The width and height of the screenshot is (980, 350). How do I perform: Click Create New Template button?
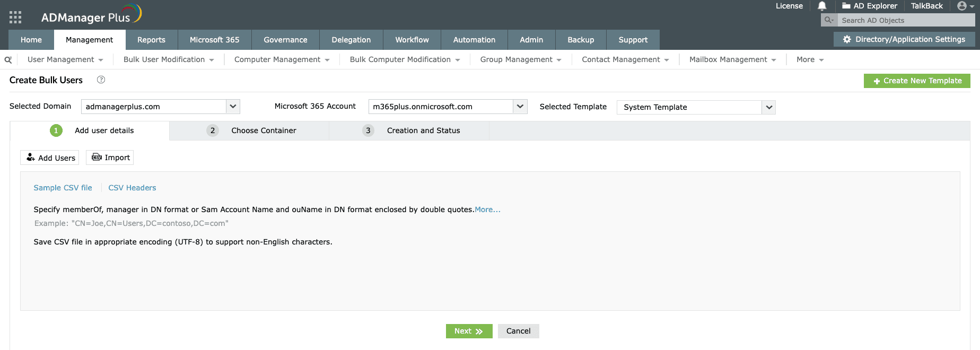point(917,81)
